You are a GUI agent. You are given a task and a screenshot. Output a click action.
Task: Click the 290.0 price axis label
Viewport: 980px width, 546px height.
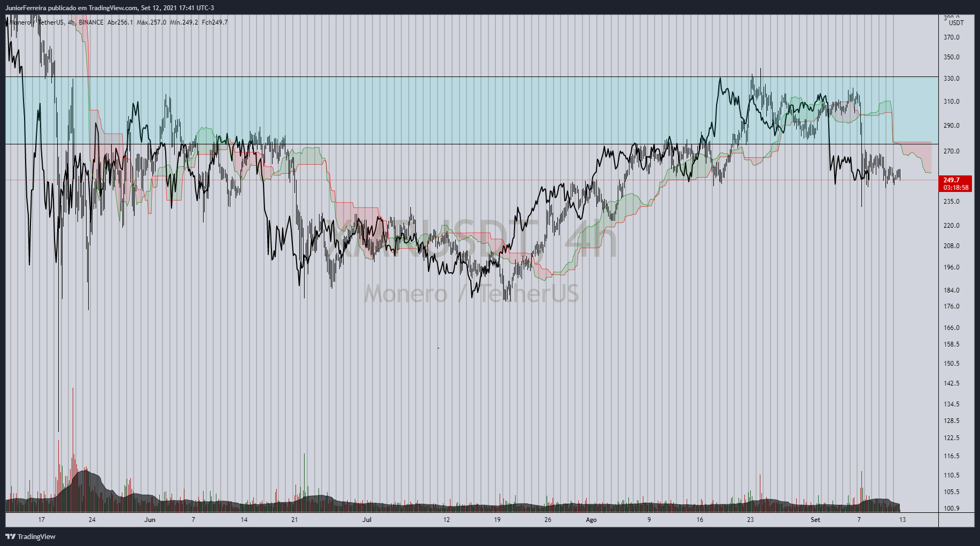point(951,126)
